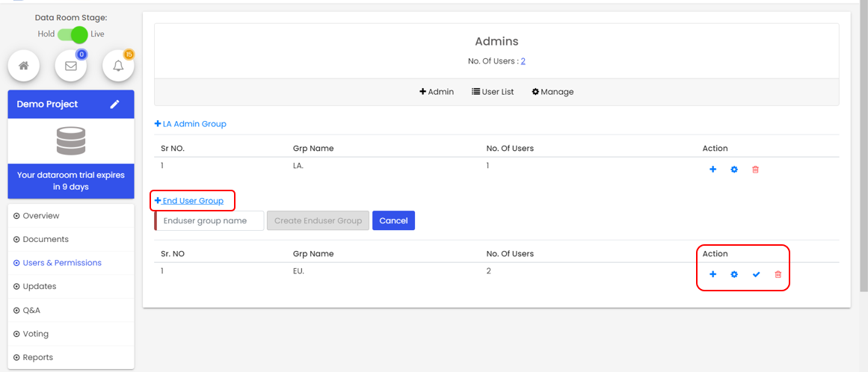The image size is (868, 372).
Task: Click the pencil icon beside Demo Project
Action: [114, 105]
